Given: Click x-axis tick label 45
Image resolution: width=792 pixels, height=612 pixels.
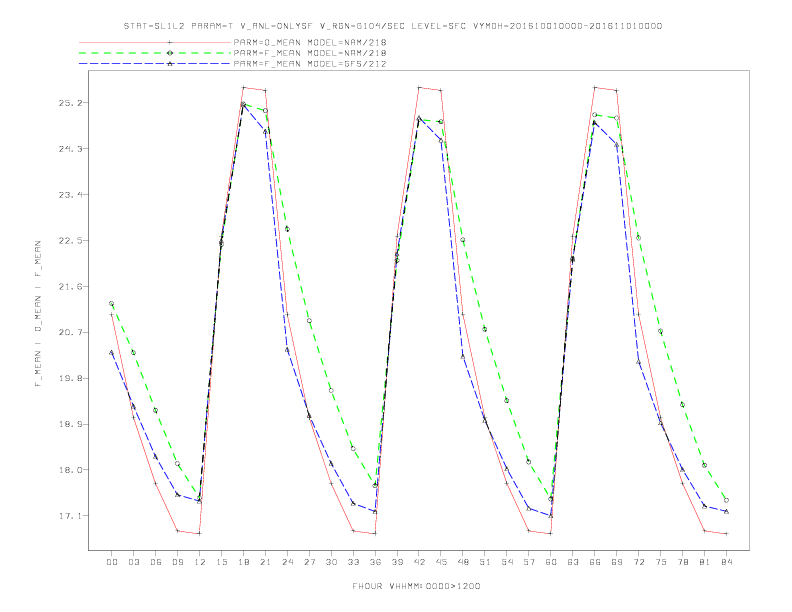Looking at the screenshot, I should [441, 562].
